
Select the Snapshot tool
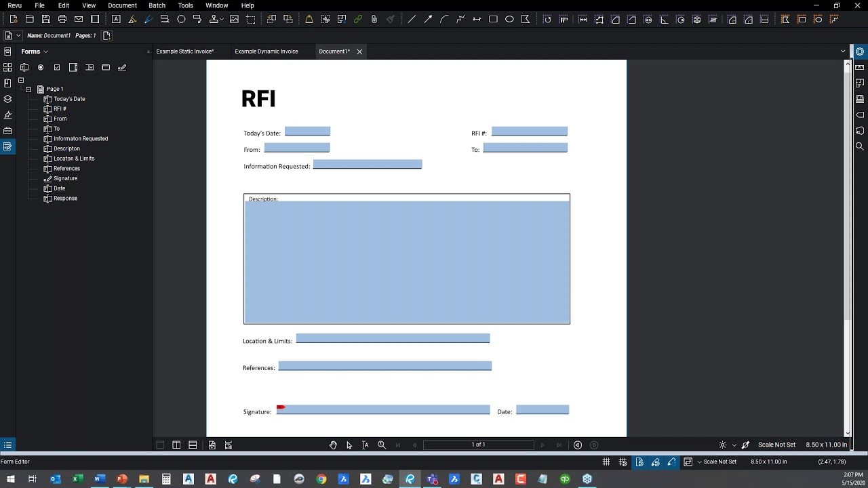251,20
